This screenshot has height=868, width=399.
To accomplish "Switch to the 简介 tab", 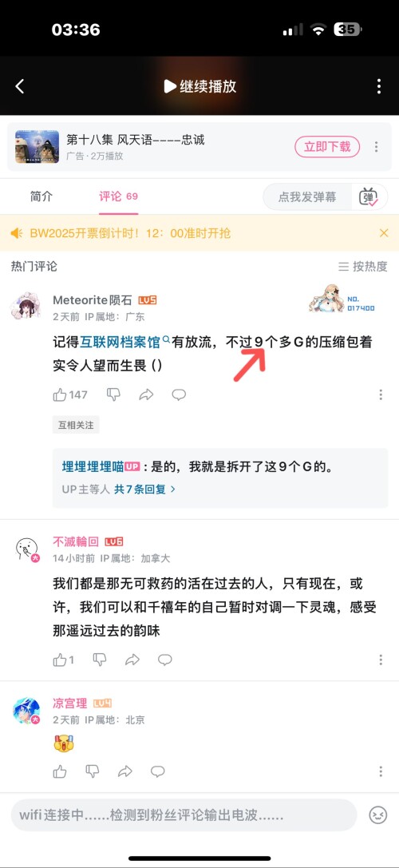I will pyautogui.click(x=41, y=196).
